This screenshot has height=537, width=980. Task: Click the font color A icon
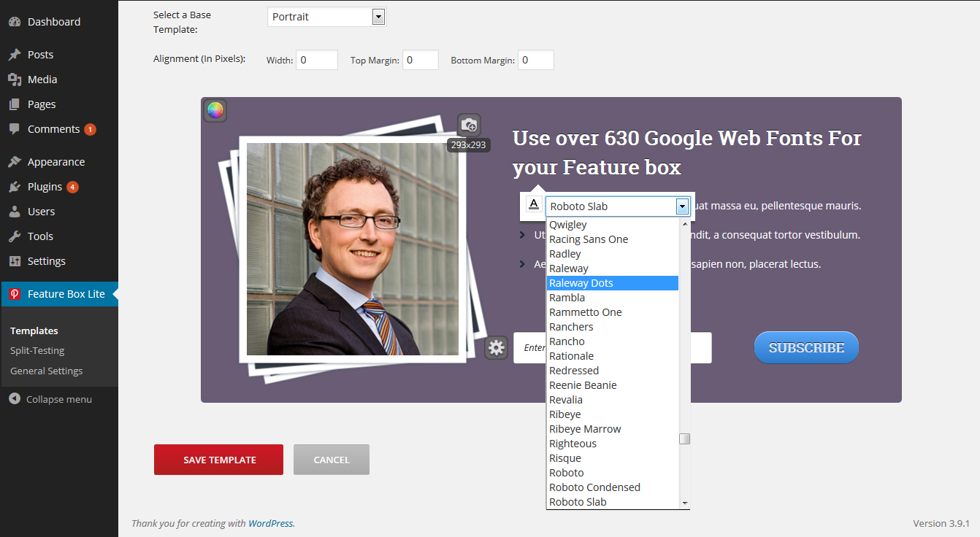tap(534, 205)
